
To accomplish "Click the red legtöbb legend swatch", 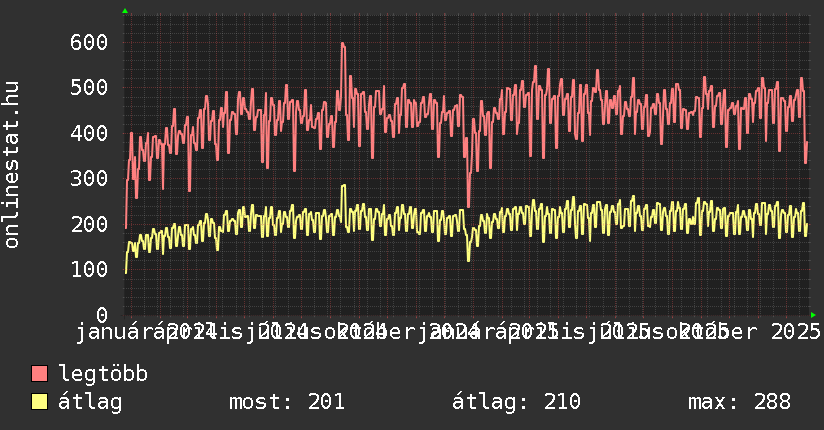I will (x=40, y=374).
